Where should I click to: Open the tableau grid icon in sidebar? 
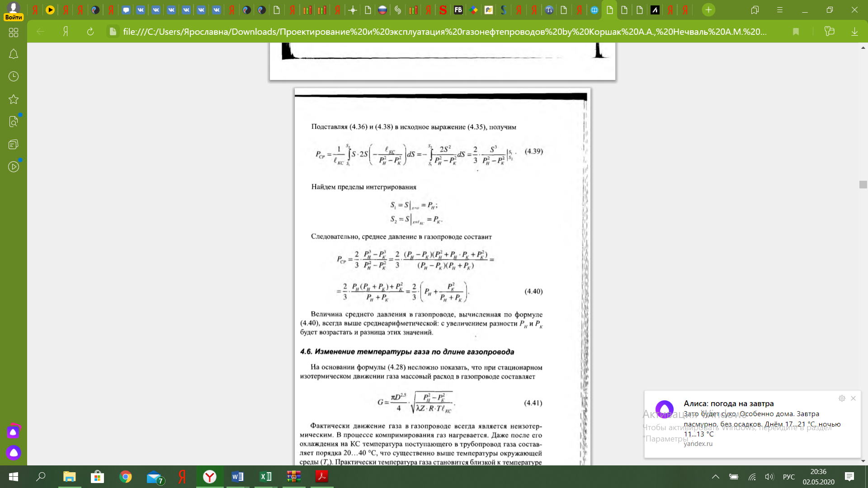(x=14, y=33)
